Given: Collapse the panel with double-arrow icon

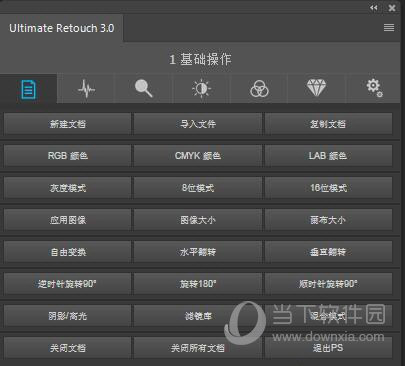Looking at the screenshot, I should [374, 8].
